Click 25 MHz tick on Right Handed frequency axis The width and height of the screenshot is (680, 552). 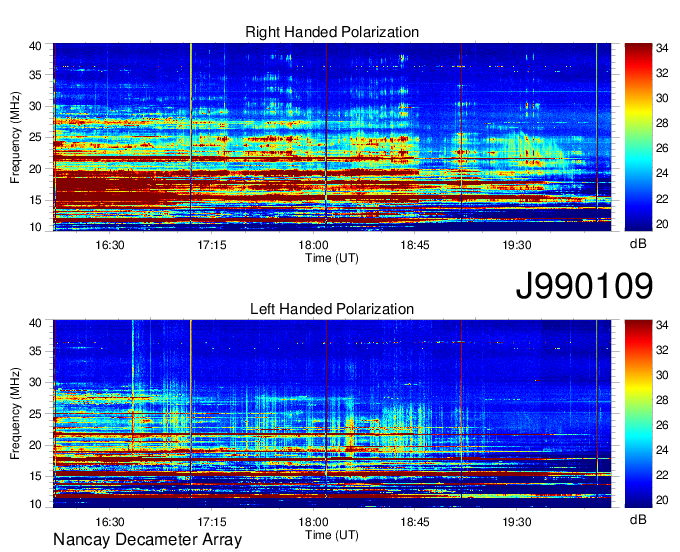[x=35, y=137]
